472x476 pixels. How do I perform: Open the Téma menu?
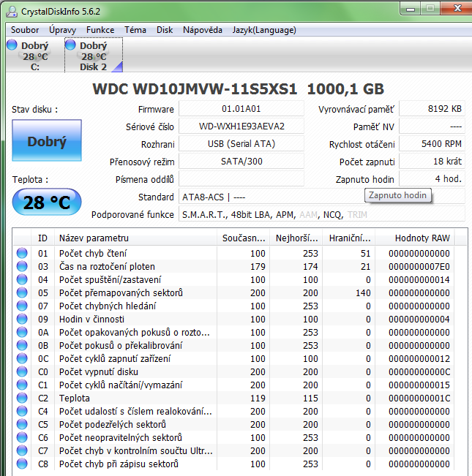point(135,30)
